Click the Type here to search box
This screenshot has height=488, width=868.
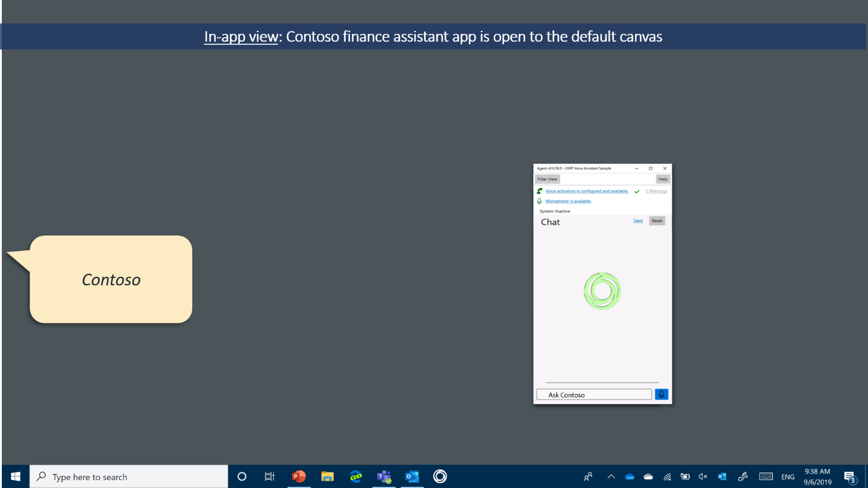(x=129, y=476)
